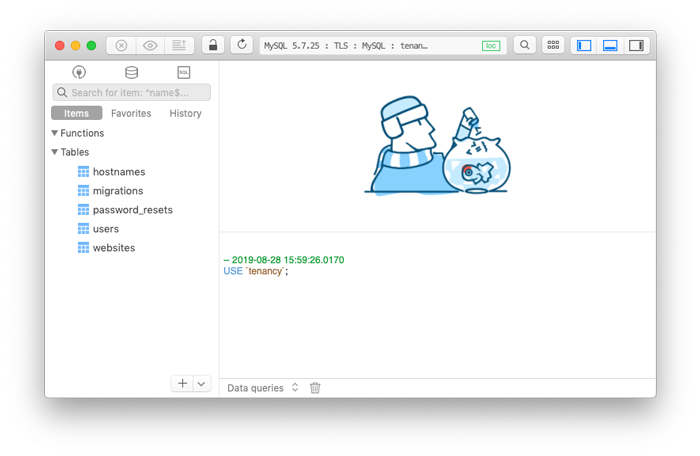Open the chevron dropdown next to plus
This screenshot has height=456, width=700.
point(201,384)
